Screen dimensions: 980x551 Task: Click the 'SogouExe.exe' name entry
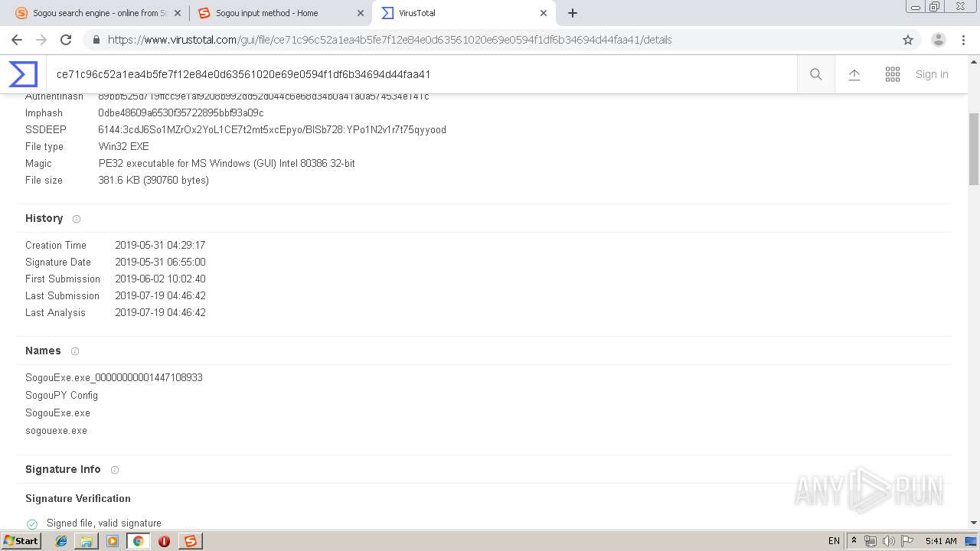click(57, 412)
